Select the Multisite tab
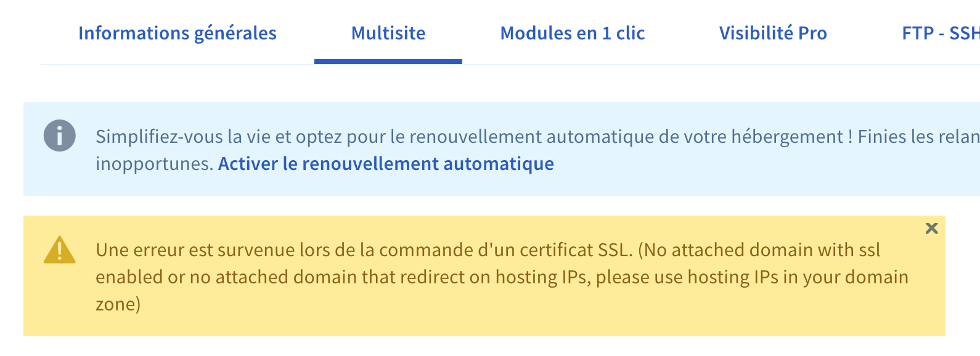 click(388, 33)
